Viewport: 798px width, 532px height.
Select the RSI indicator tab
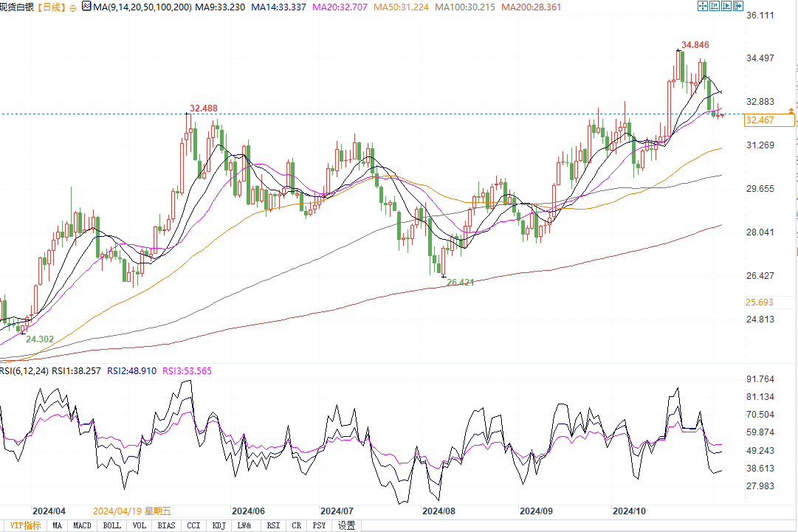(273, 525)
